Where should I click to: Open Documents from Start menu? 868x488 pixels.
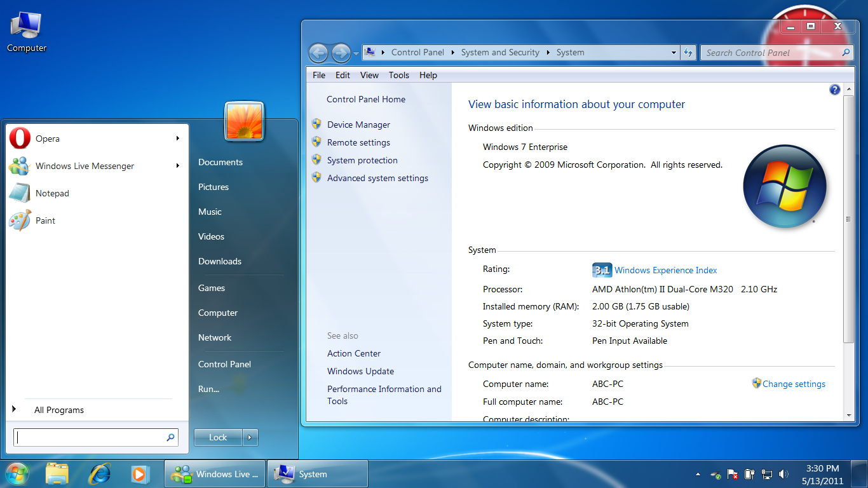click(220, 162)
